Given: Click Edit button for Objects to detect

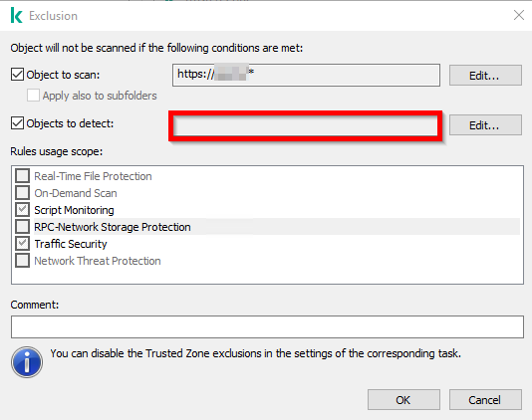Looking at the screenshot, I should 485,125.
